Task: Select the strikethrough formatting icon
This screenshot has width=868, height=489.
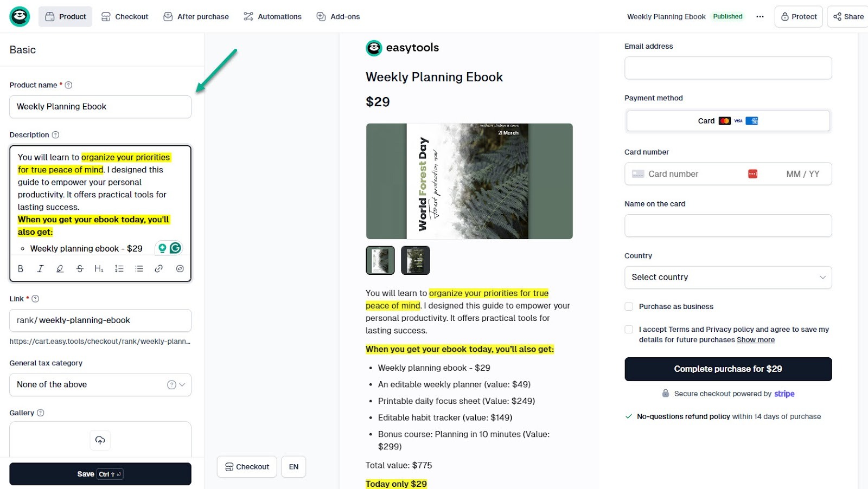Action: [80, 268]
